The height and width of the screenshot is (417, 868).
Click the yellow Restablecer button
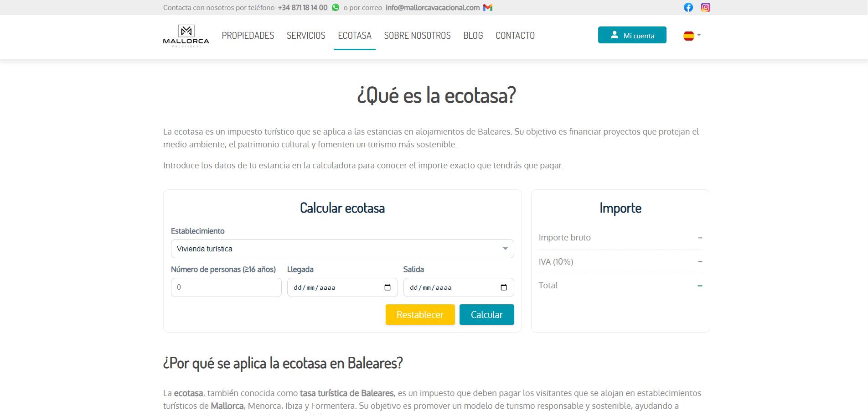point(420,315)
